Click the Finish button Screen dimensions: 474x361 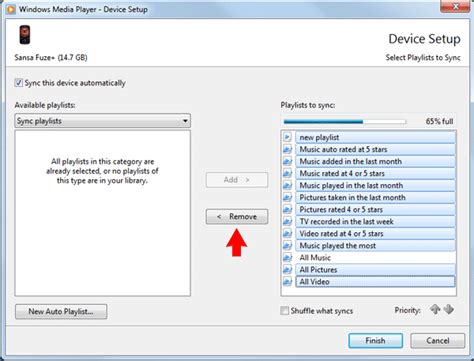point(375,341)
